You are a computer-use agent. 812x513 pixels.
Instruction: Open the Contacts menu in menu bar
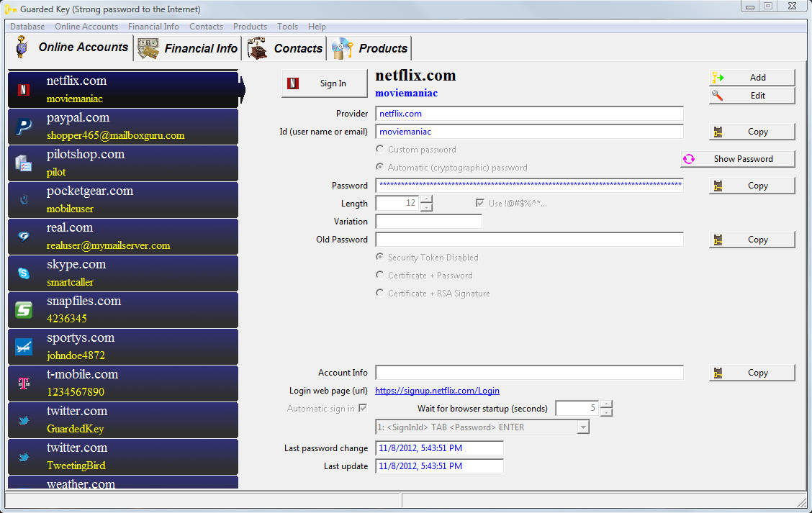pos(206,27)
